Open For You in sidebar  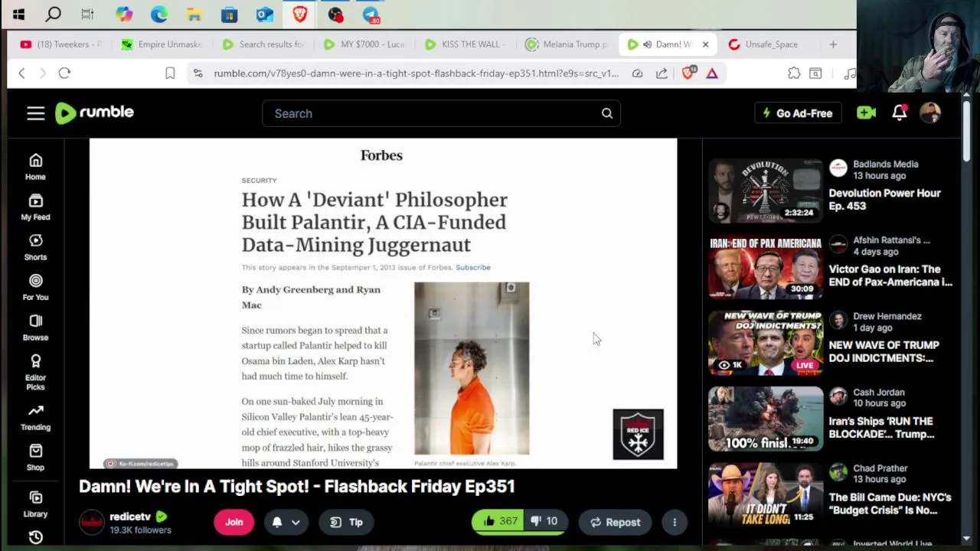coord(35,287)
